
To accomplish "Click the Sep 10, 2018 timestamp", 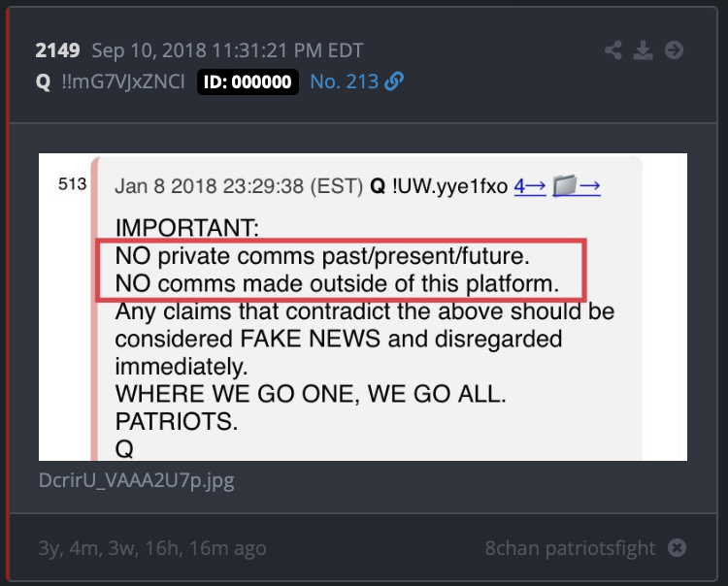I will pos(227,50).
